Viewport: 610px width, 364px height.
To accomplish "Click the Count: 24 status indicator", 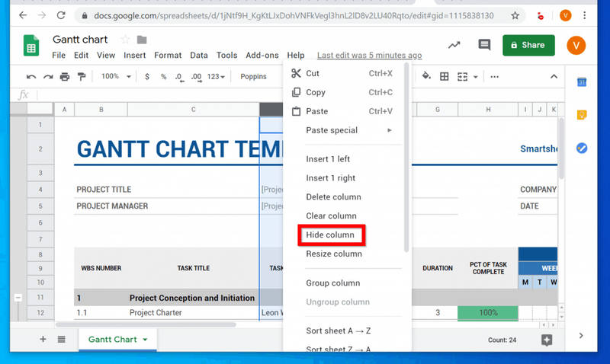I will tap(502, 340).
